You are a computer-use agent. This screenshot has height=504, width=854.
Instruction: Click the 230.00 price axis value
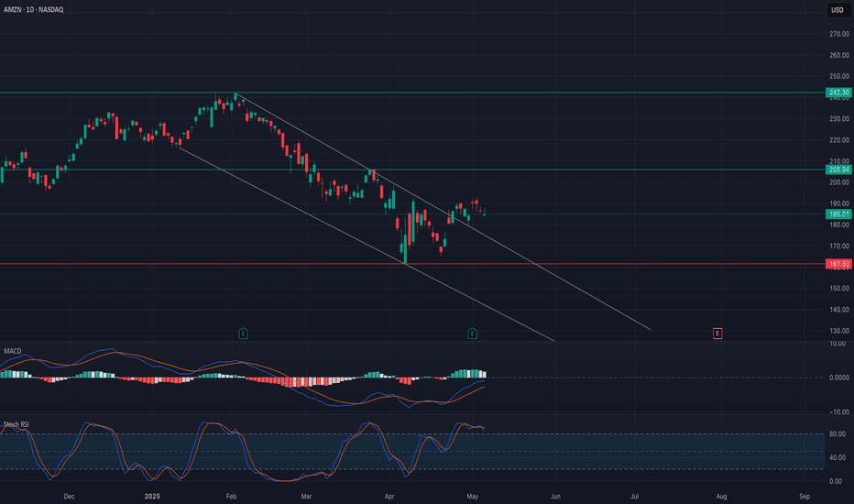pos(839,119)
